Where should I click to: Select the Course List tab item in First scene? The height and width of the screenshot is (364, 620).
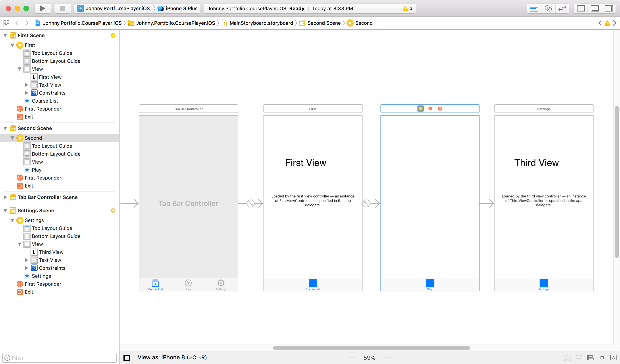point(313,285)
